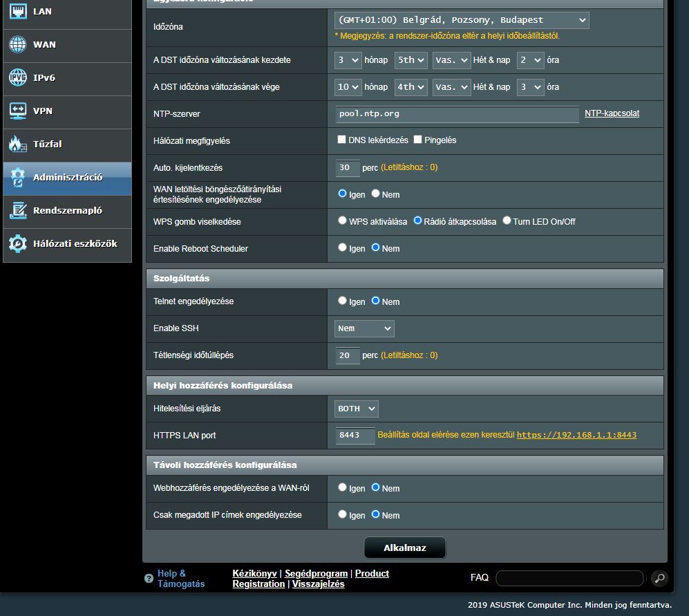This screenshot has height=616, width=689.
Task: Click the VPN monitor icon
Action: click(17, 111)
